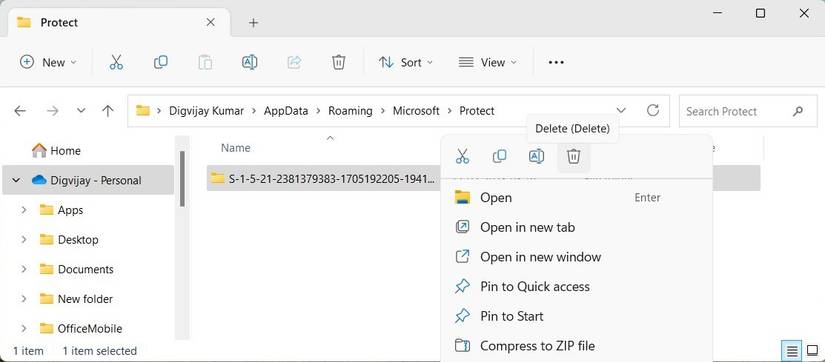Click the Share icon in the top toolbar

click(294, 63)
